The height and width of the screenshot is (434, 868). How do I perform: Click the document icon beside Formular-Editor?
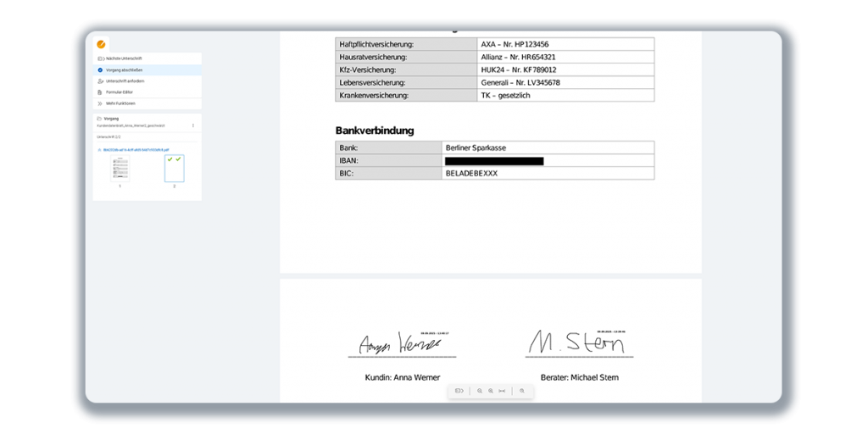100,92
